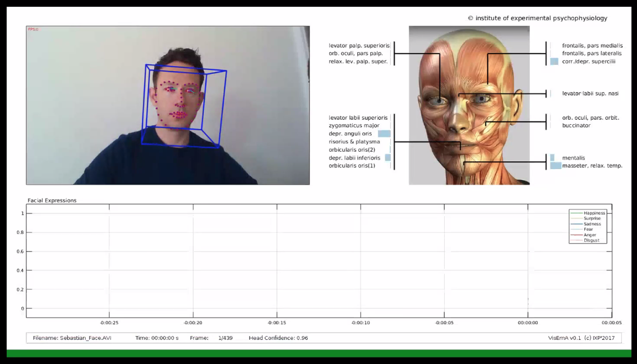The image size is (637, 364).
Task: Click the buccinator muscle label
Action: pyautogui.click(x=576, y=126)
